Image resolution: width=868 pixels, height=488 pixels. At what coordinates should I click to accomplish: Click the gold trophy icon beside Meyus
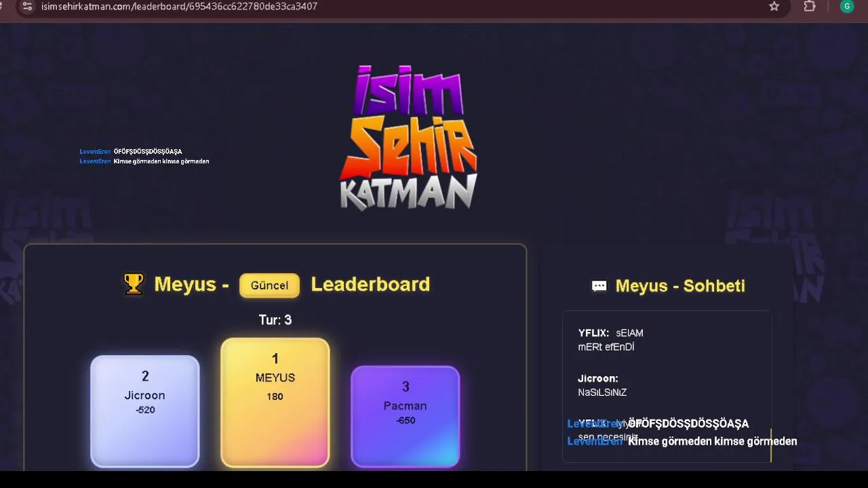[x=134, y=284]
